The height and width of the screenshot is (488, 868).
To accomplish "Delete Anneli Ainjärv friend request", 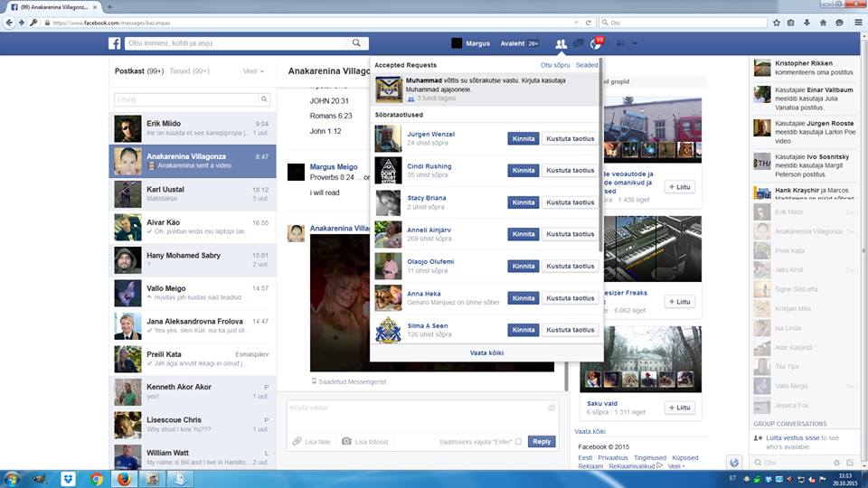I will coord(571,234).
